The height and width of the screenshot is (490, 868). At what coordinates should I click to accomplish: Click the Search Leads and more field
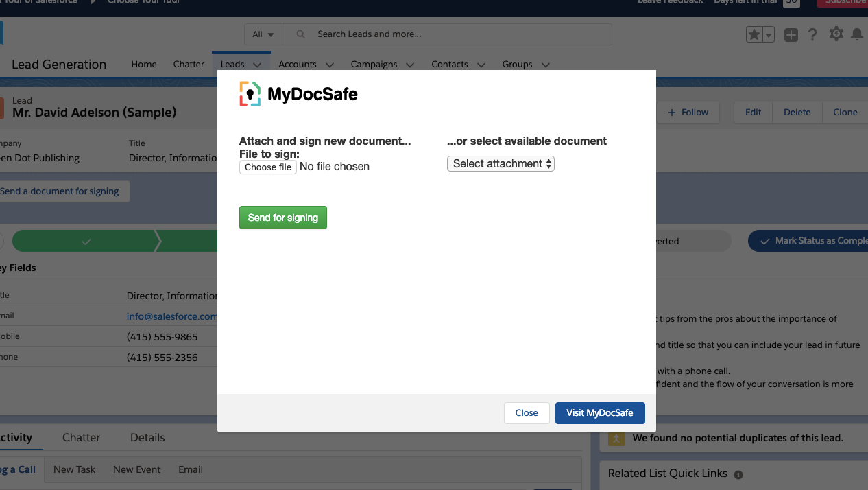[447, 34]
